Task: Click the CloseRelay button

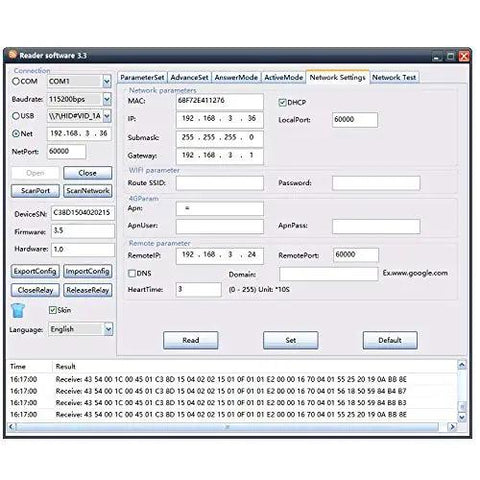Action: 35,290
